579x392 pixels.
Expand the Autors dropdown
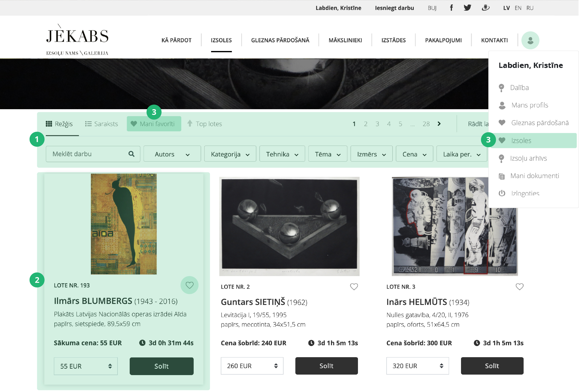point(172,154)
